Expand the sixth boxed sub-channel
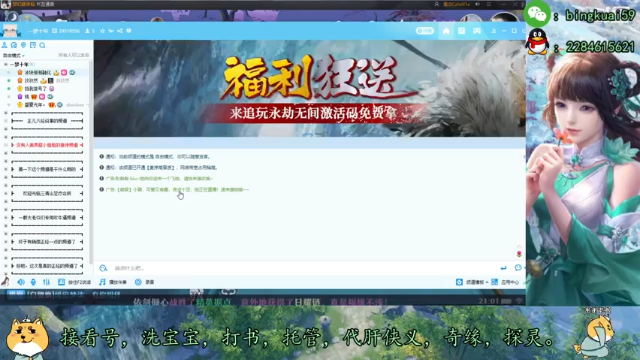 tap(6, 242)
